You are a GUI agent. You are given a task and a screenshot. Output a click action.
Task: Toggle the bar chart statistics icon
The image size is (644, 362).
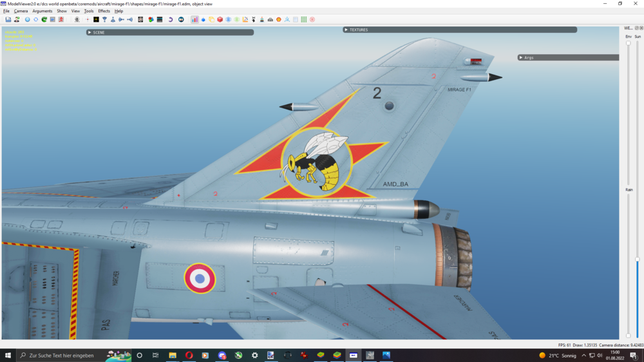click(x=194, y=19)
